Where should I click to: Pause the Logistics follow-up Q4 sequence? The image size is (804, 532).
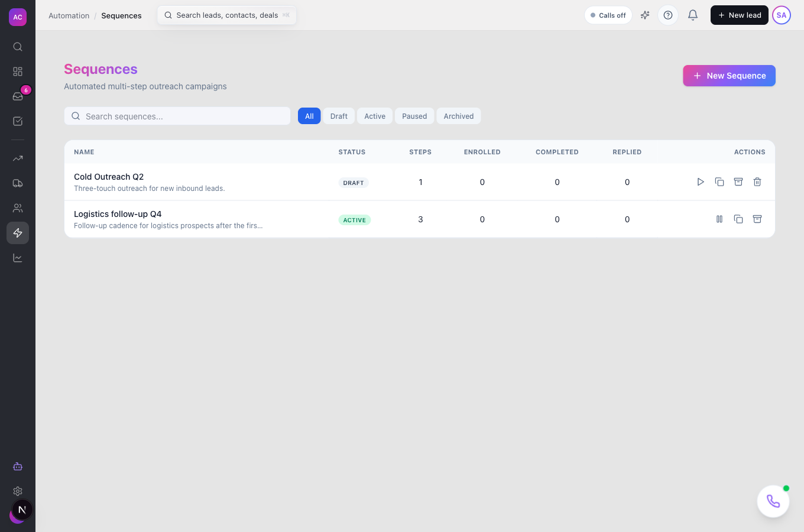pyautogui.click(x=719, y=219)
